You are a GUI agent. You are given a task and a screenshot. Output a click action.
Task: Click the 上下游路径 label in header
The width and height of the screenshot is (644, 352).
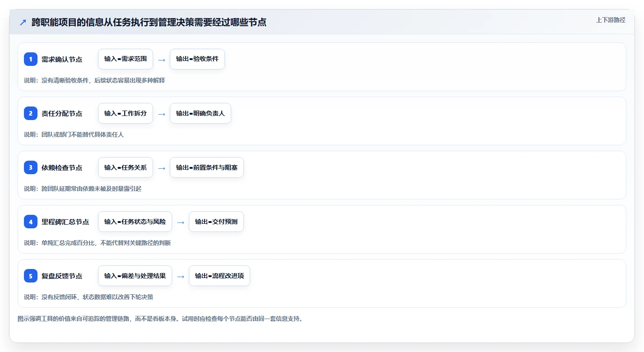pyautogui.click(x=611, y=20)
